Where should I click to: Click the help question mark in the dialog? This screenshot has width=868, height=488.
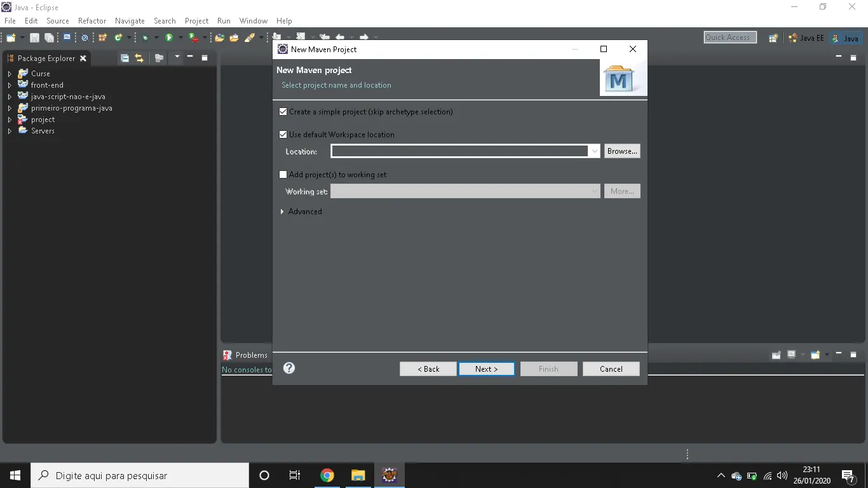tap(289, 368)
